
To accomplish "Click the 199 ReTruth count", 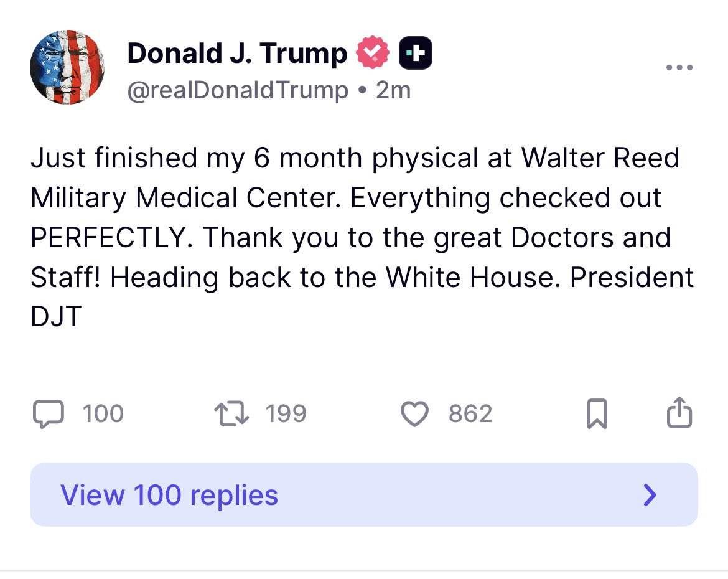I will [286, 413].
